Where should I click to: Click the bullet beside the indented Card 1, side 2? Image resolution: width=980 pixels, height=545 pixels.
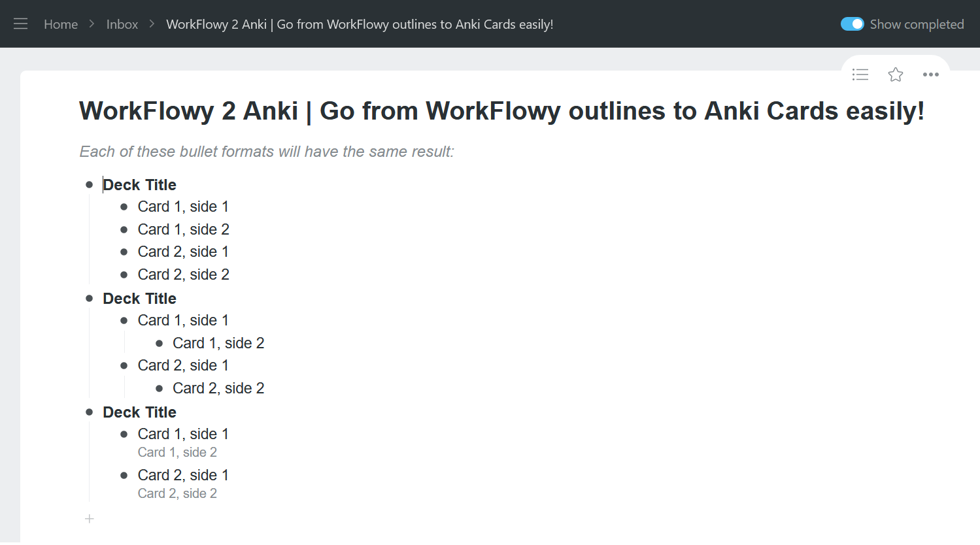pos(160,342)
